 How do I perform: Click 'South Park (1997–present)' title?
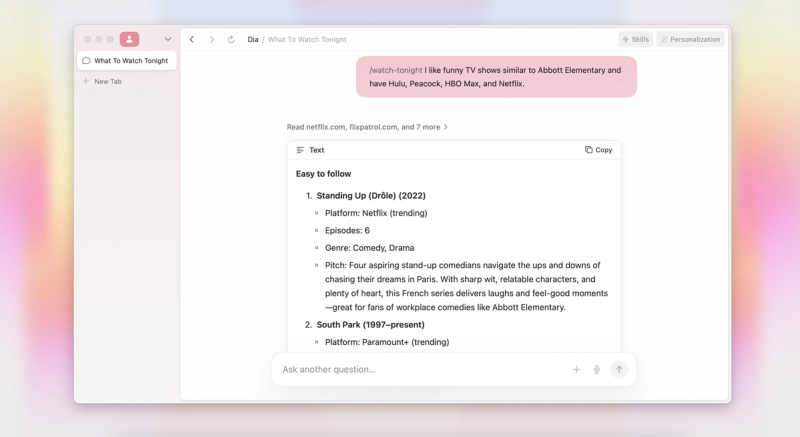pos(370,325)
